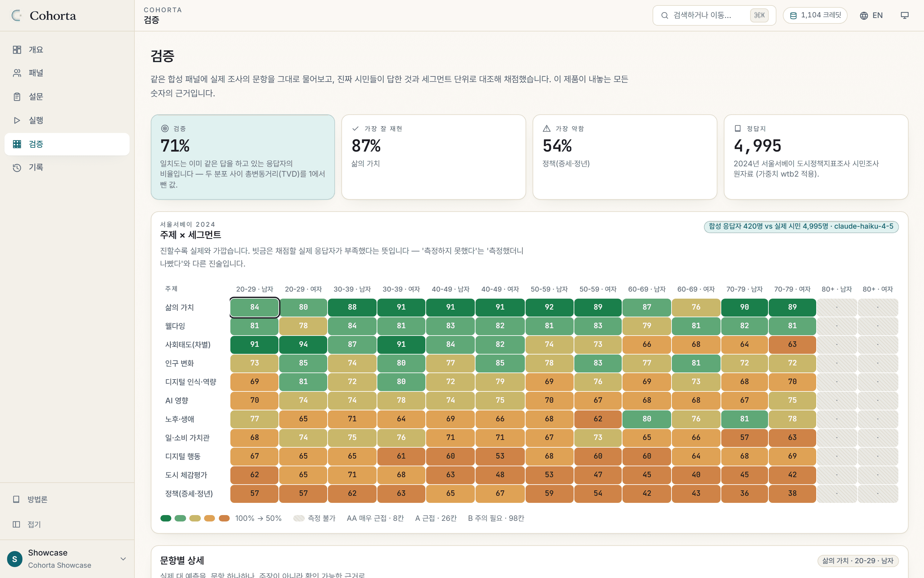The width and height of the screenshot is (924, 578).
Task: Select cell 53 for 디지털 행동, 40-49 · 여자
Action: tap(500, 456)
